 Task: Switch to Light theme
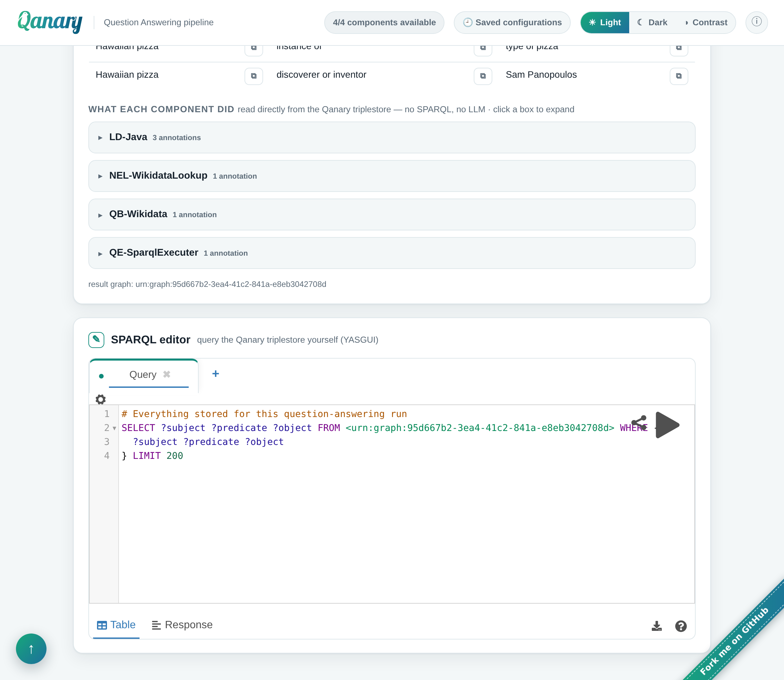[605, 22]
